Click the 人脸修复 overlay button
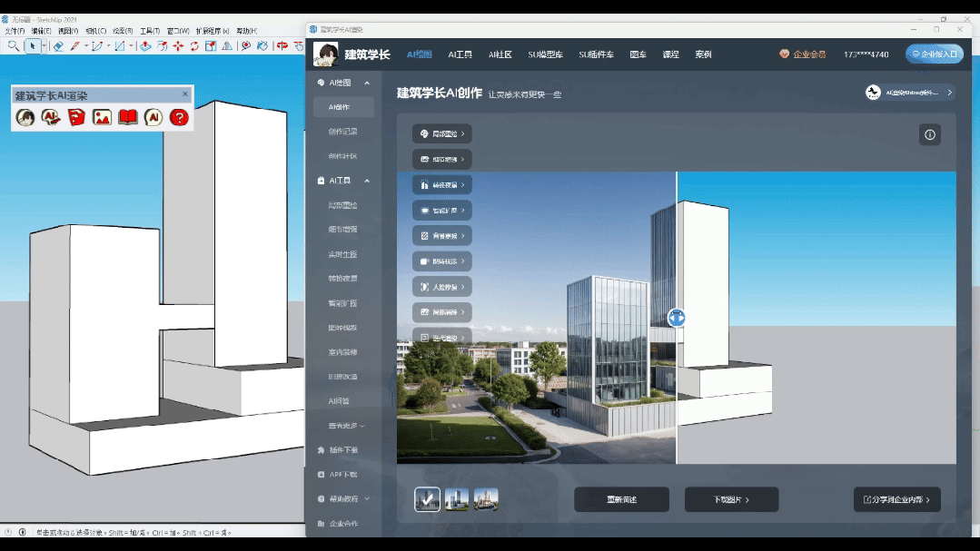980x551 pixels. [x=442, y=287]
